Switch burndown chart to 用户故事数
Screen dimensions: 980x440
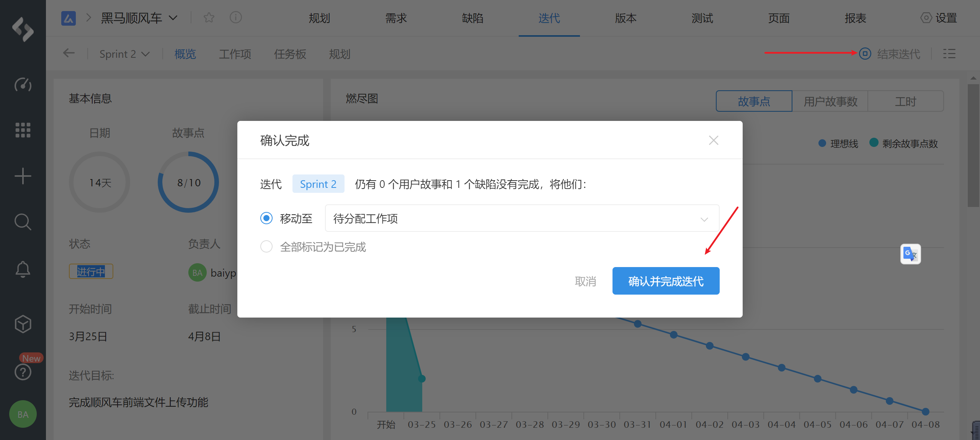pyautogui.click(x=830, y=101)
